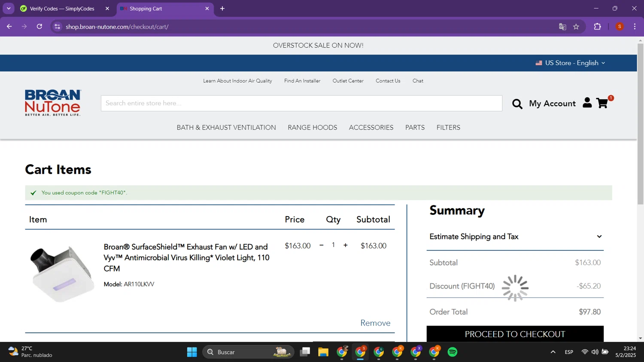
Task: Click the exhaust fan product thumbnail
Action: 62,274
